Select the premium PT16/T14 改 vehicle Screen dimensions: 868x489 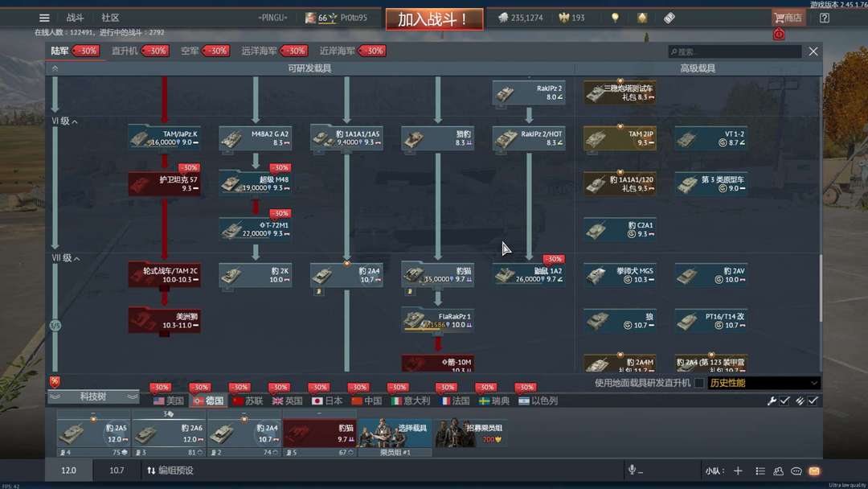coord(710,321)
